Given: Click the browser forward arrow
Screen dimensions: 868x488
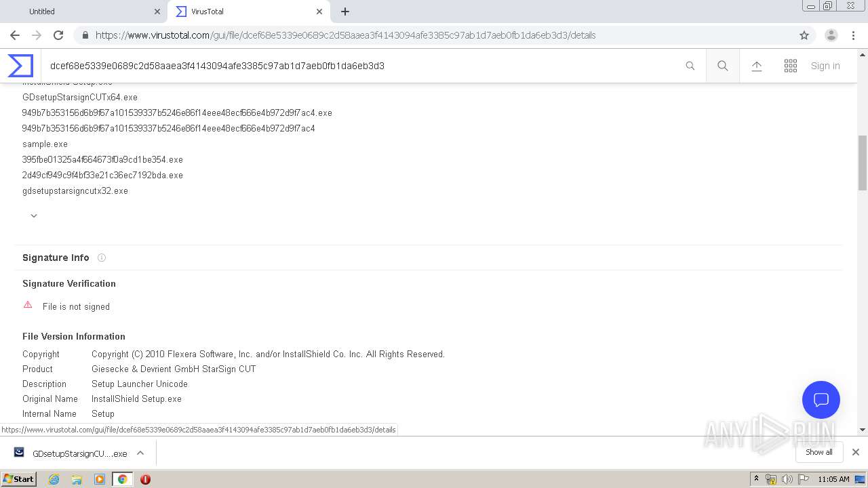Looking at the screenshot, I should click(37, 35).
